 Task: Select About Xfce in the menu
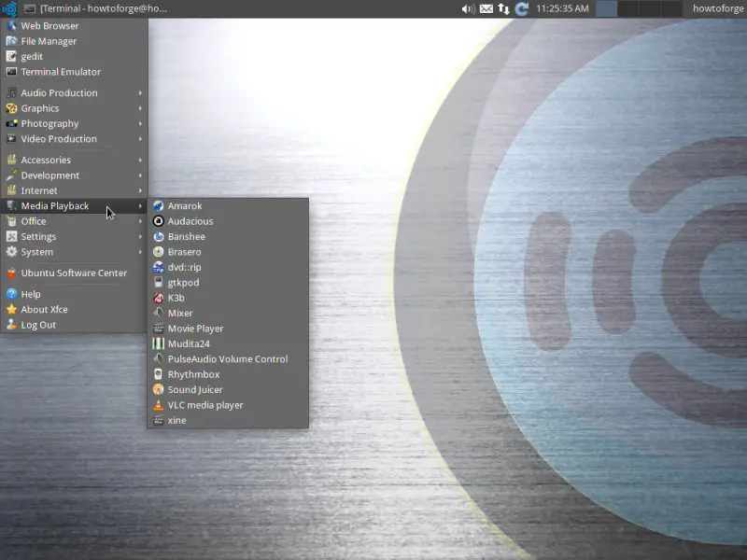coord(75,310)
